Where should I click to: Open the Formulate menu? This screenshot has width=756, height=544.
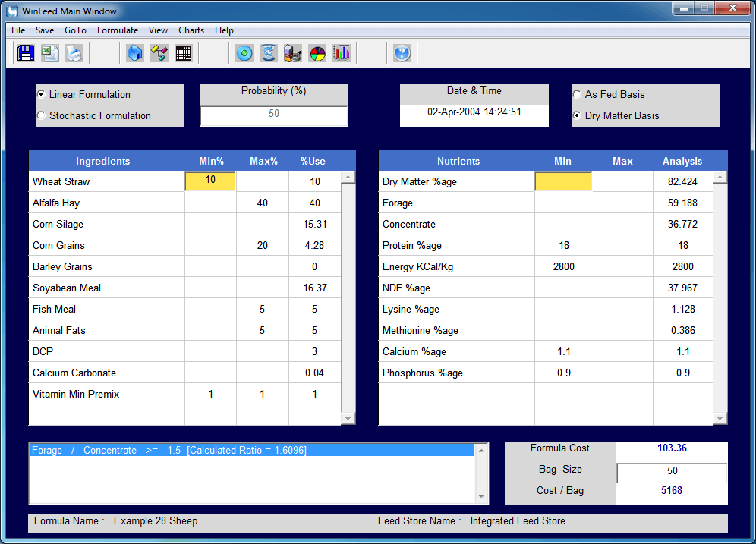[x=118, y=30]
